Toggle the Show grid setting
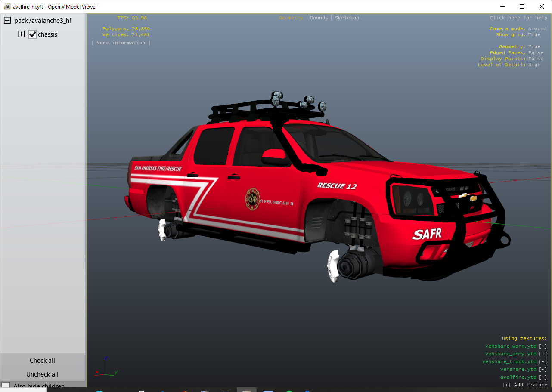Image resolution: width=552 pixels, height=392 pixels. click(x=534, y=34)
